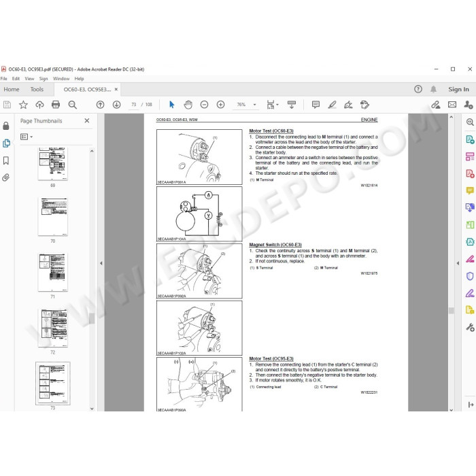Image resolution: width=476 pixels, height=476 pixels.
Task: Open the View menu
Action: point(29,79)
